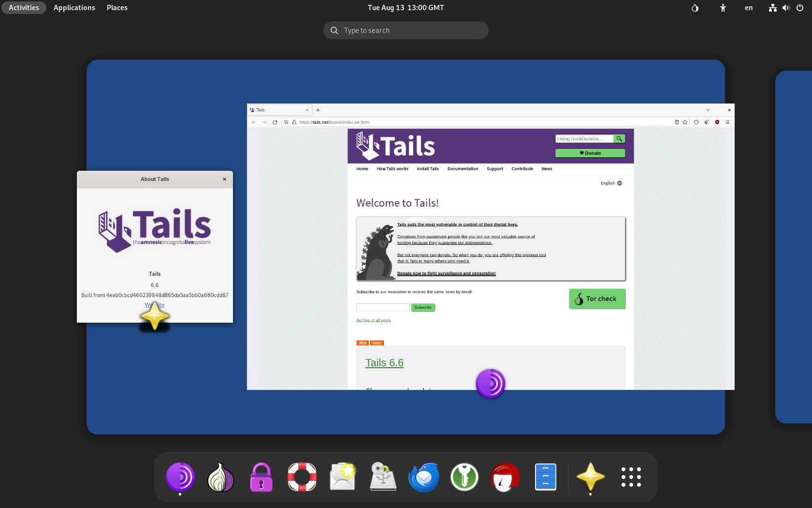Click the RSS feed badge
812x508 pixels.
(x=362, y=343)
